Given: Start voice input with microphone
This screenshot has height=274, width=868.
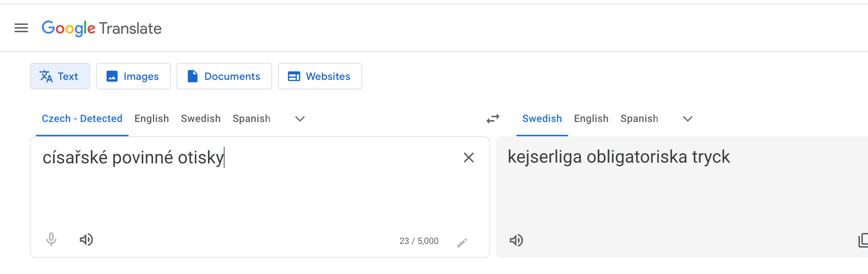Looking at the screenshot, I should 51,240.
